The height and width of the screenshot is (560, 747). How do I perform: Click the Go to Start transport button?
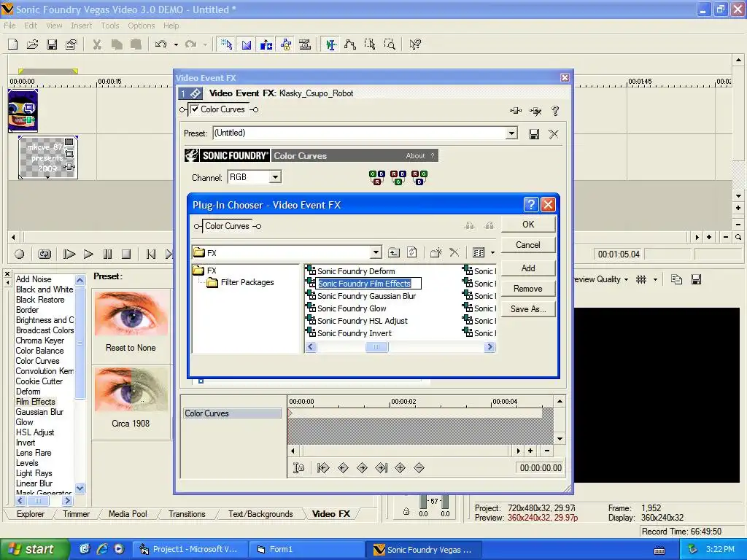coord(151,254)
